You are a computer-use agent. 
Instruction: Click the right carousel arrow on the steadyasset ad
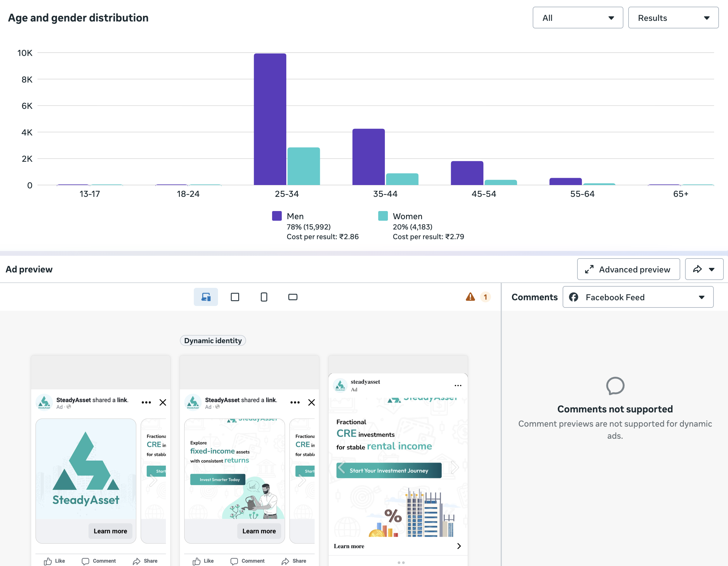(454, 467)
